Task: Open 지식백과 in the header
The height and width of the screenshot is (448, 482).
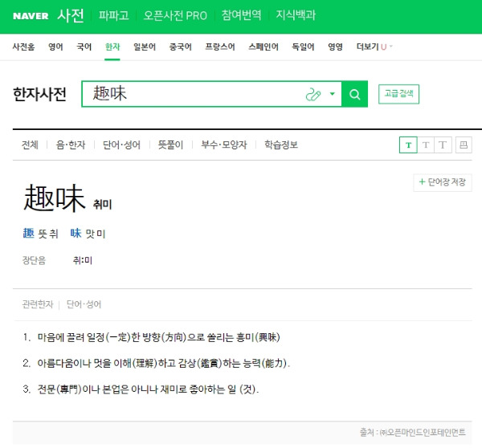Action: click(296, 15)
